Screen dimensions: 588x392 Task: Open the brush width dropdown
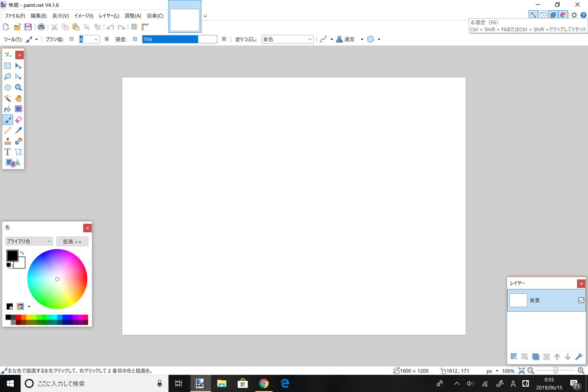click(96, 39)
